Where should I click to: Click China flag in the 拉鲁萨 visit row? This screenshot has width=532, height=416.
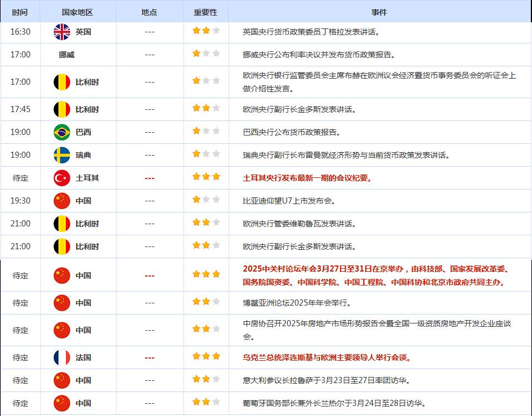click(x=62, y=380)
